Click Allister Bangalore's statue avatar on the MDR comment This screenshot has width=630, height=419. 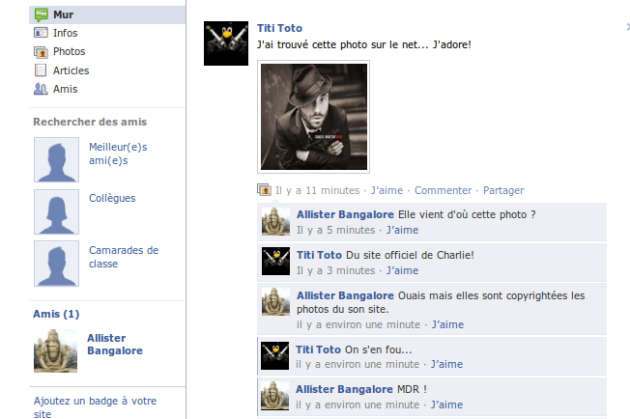[x=275, y=396]
